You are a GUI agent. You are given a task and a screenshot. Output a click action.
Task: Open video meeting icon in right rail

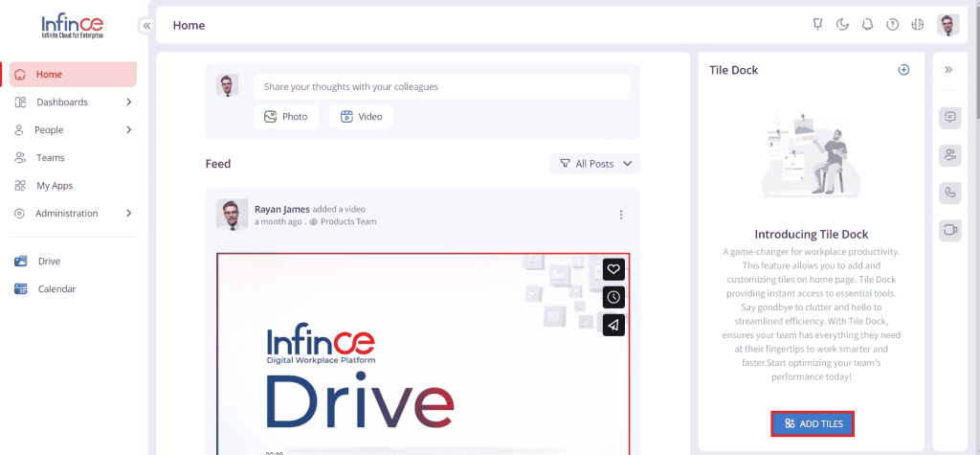tap(950, 230)
